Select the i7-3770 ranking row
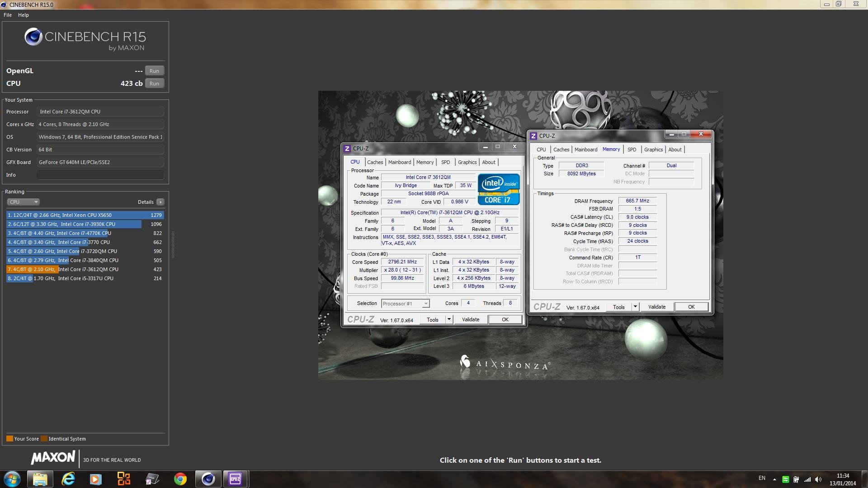The image size is (868, 488). coord(85,242)
